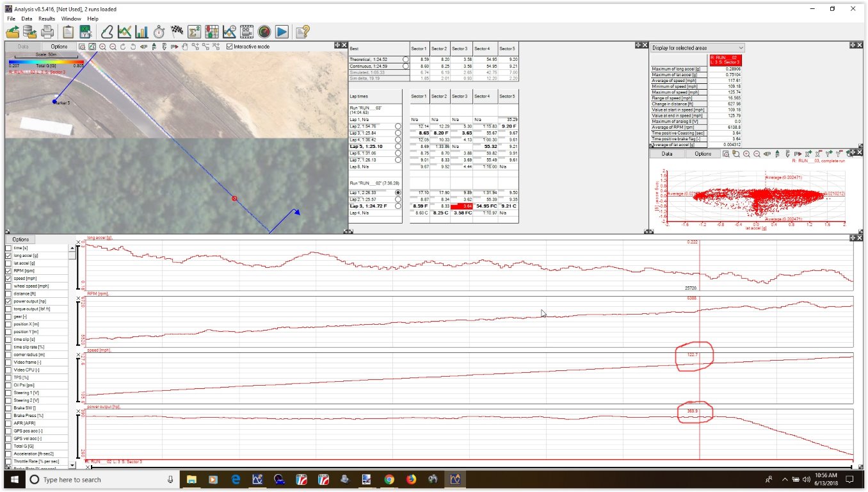This screenshot has width=868, height=492.
Task: Click the Y-axis minus icon on scatter toolbar
Action: [839, 154]
